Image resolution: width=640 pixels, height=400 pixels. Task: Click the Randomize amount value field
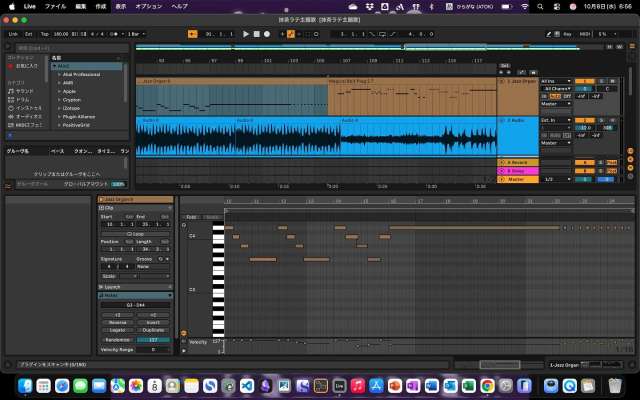152,340
